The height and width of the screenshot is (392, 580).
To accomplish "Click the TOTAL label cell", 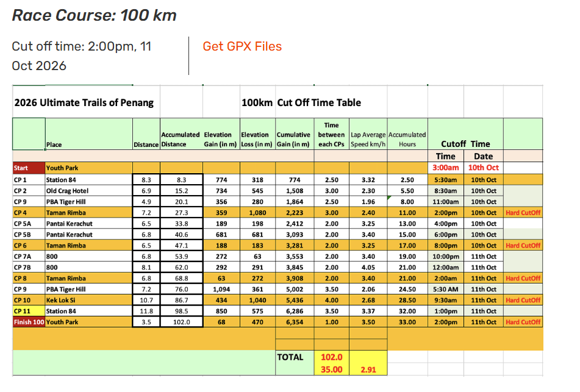I will [x=290, y=357].
